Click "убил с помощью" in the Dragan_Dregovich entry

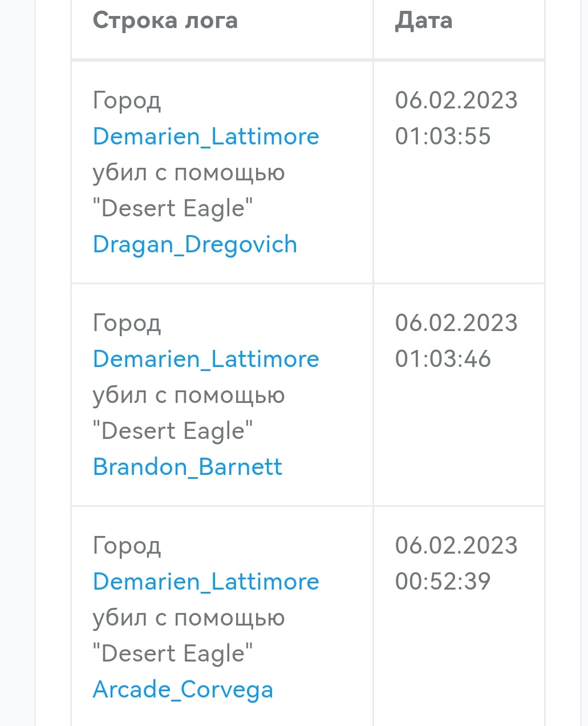189,172
